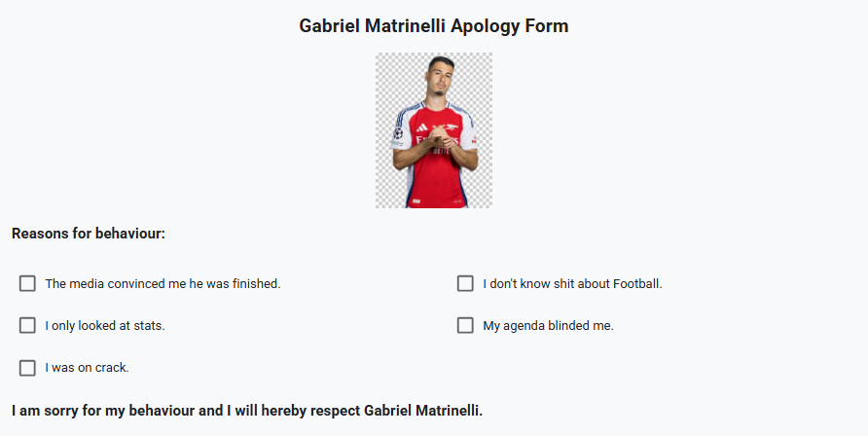Screen dimensions: 868x436
Task: Click the player's clasped hands in photo
Action: [441, 136]
